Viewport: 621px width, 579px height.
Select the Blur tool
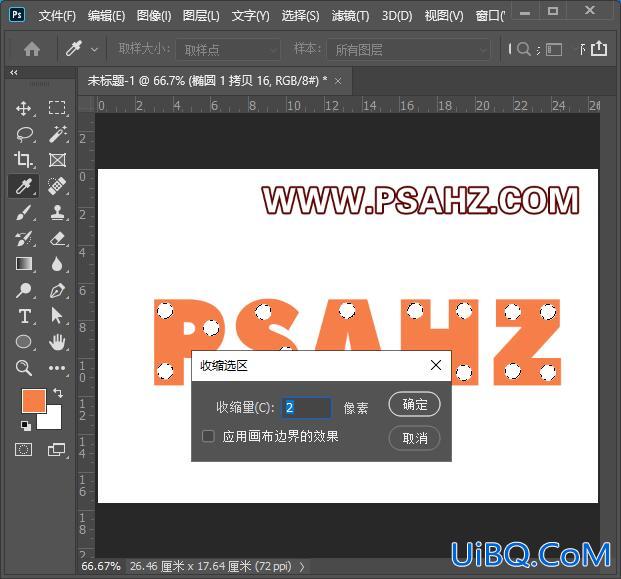coord(57,264)
